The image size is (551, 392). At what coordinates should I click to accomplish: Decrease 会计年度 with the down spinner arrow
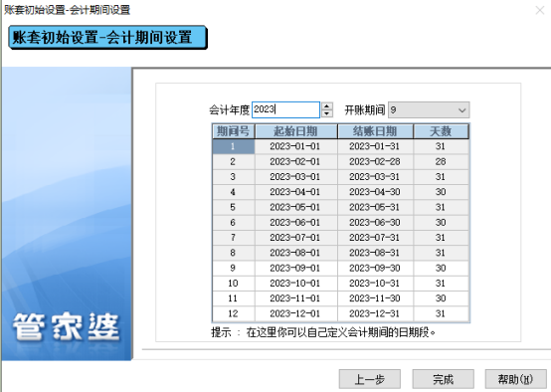point(327,113)
